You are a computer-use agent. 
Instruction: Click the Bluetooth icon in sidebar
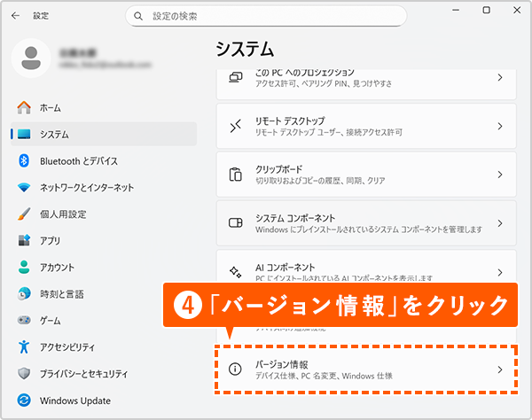click(x=24, y=161)
